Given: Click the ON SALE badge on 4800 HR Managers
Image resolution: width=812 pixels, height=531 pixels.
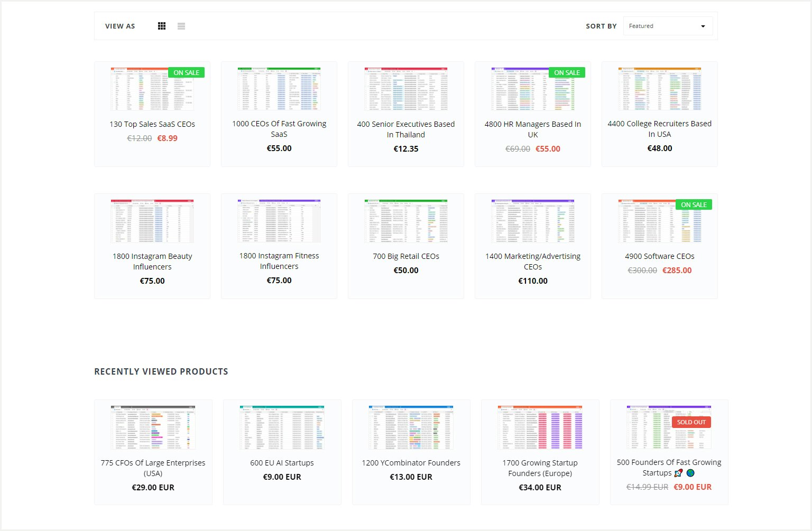Looking at the screenshot, I should click(567, 72).
